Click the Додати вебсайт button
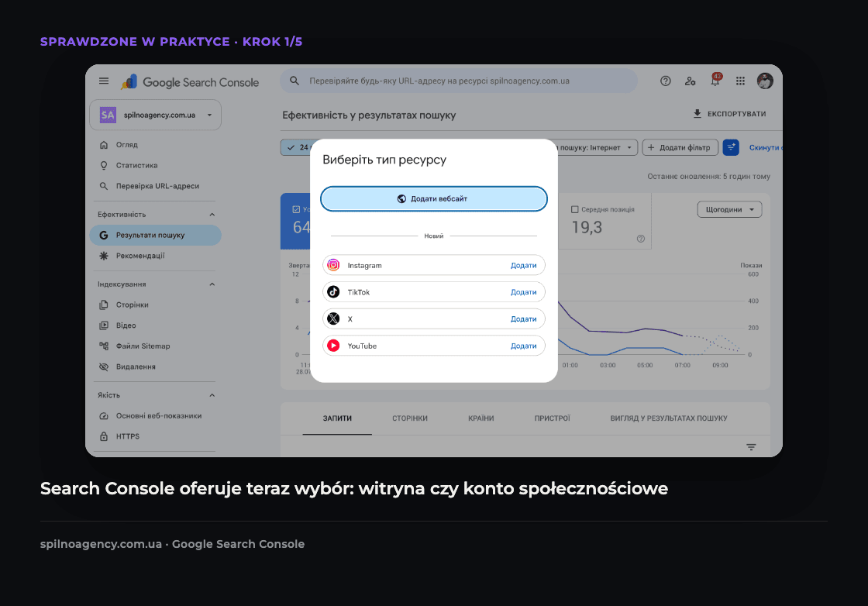This screenshot has width=868, height=606. pyautogui.click(x=434, y=198)
